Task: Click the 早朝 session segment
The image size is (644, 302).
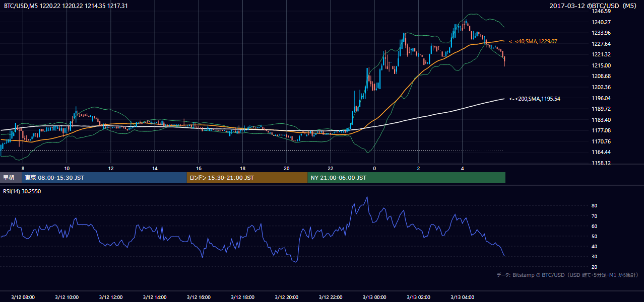Action: [11, 178]
